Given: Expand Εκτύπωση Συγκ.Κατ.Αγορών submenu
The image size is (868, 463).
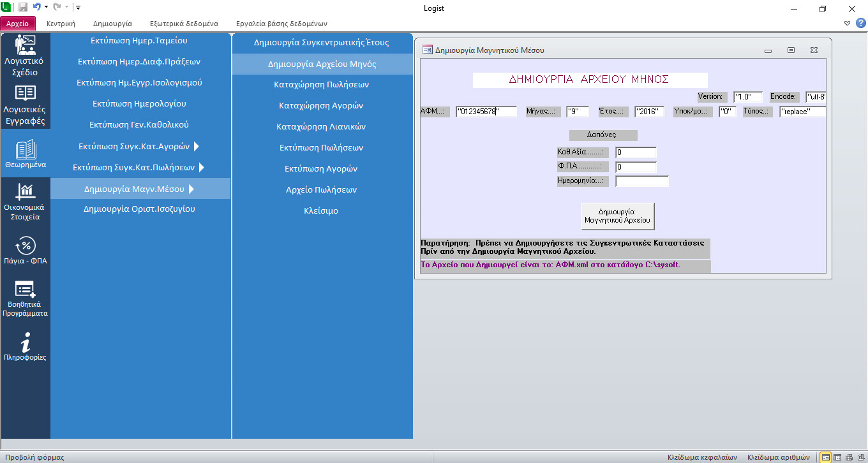Looking at the screenshot, I should tap(140, 146).
